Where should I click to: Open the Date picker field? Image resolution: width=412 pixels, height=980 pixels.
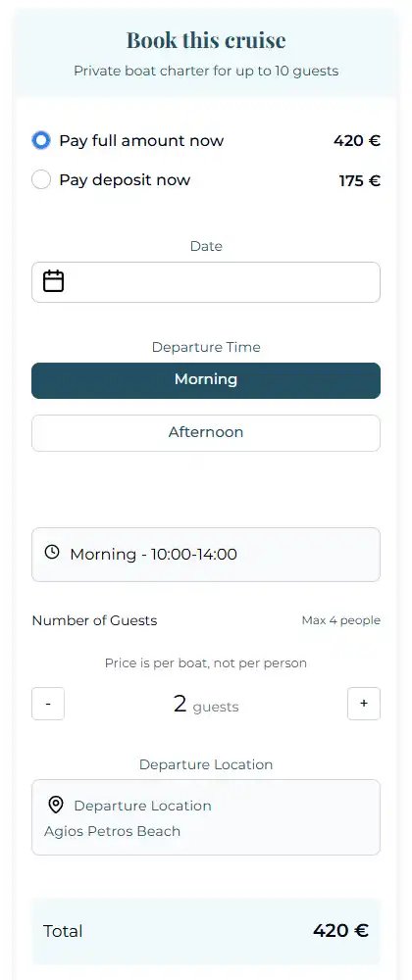[x=206, y=282]
